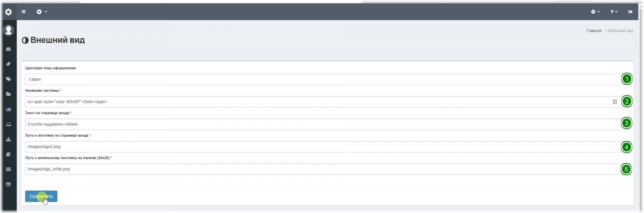Expand the question mark help menu

[613, 12]
